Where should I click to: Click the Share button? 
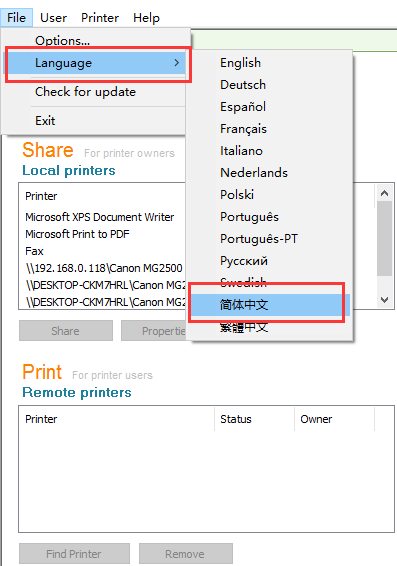[x=66, y=331]
